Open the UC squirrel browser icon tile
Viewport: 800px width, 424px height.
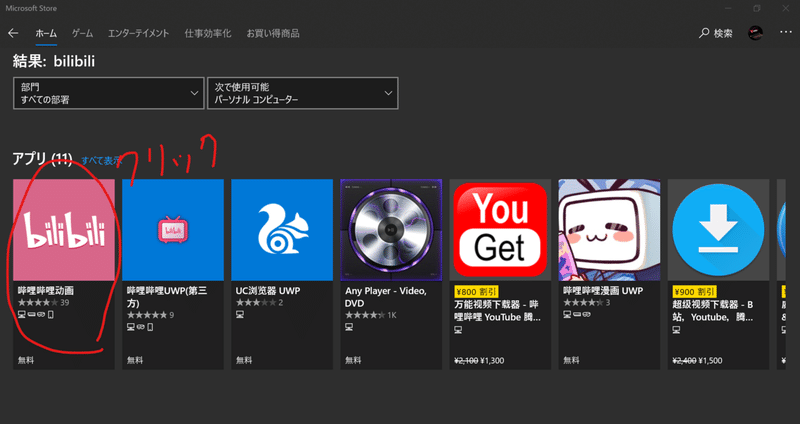click(x=282, y=230)
